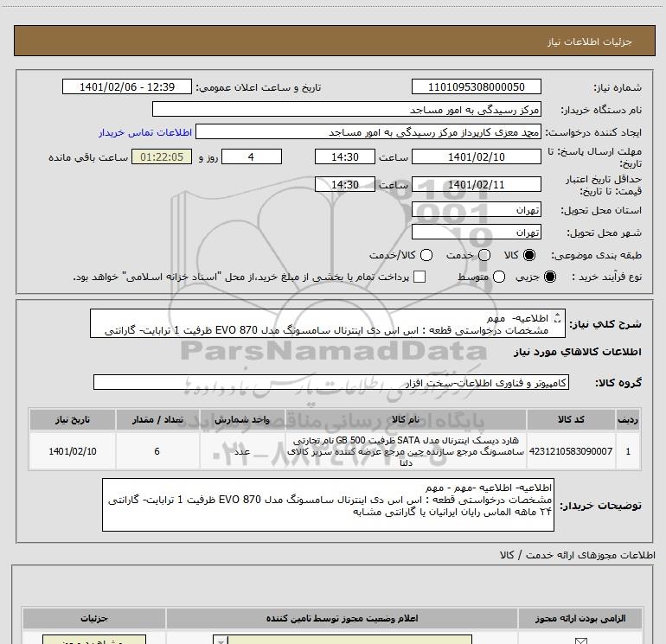Screen dimensions: 666x644
Task: Click product code 4231210583090007 cell
Action: coord(571,451)
